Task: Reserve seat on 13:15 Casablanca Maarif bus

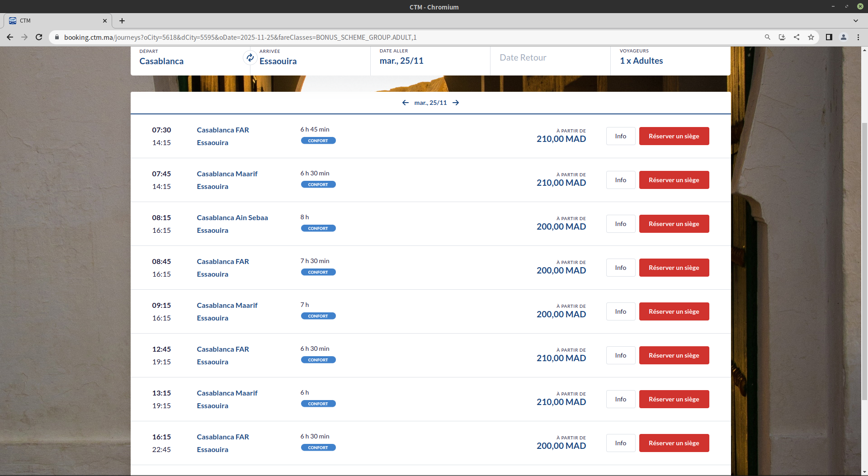Action: [674, 399]
